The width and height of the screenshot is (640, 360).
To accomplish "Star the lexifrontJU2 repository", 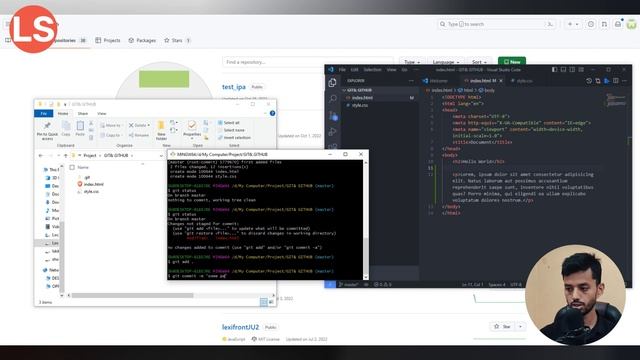I will pyautogui.click(x=503, y=327).
